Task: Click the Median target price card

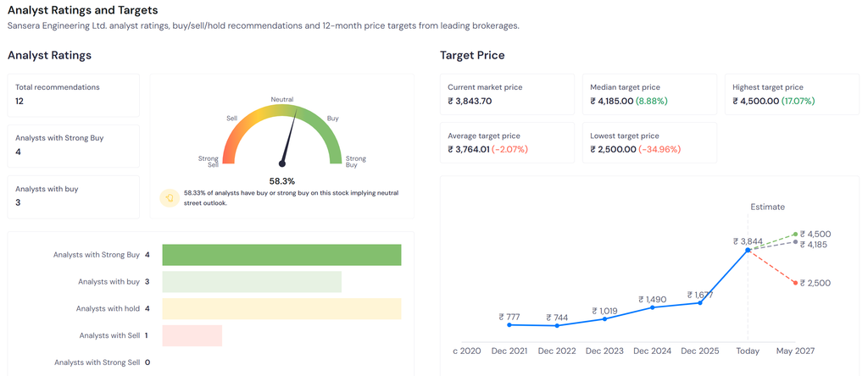Action: pyautogui.click(x=649, y=95)
